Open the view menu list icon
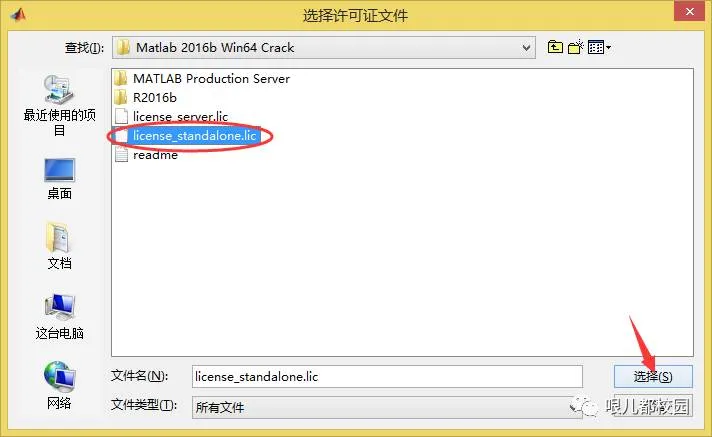The width and height of the screenshot is (712, 437). pyautogui.click(x=599, y=47)
